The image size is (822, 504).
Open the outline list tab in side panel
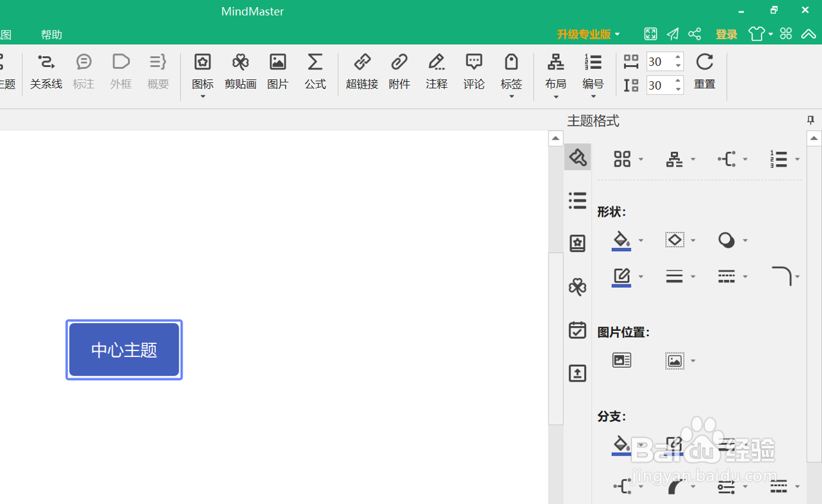tap(577, 201)
